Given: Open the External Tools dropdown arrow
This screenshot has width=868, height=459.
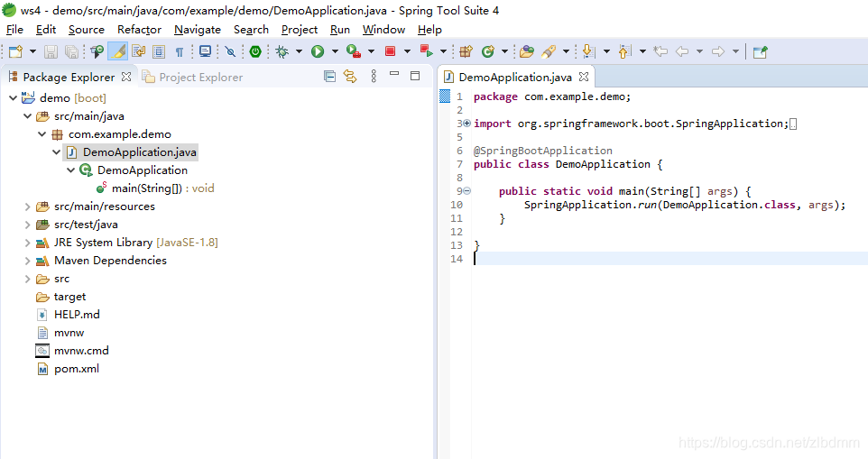Looking at the screenshot, I should point(371,51).
